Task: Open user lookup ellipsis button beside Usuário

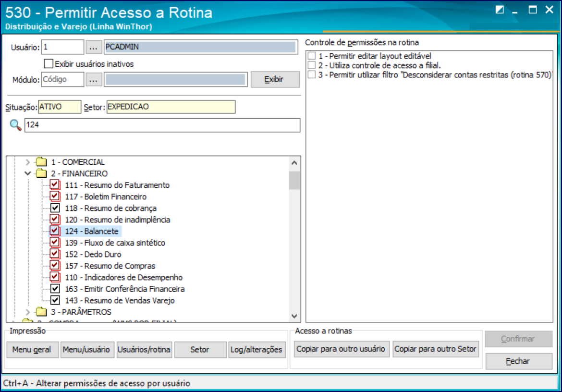Action: [93, 47]
